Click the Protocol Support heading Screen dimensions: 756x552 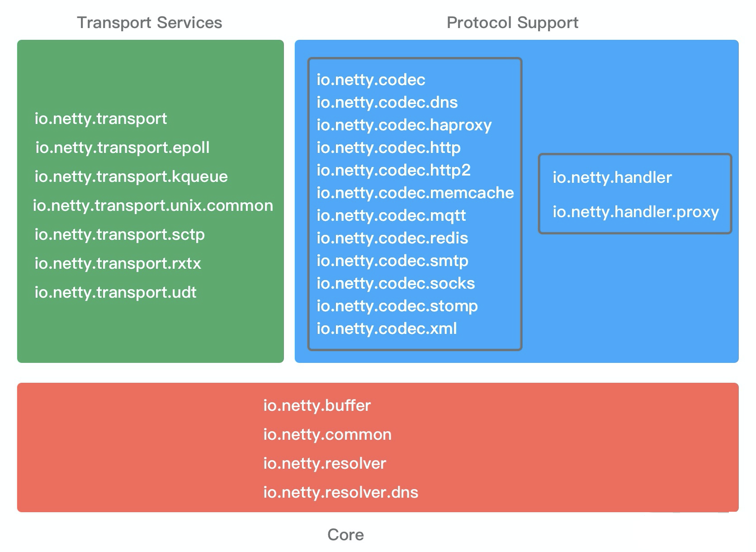pos(512,23)
